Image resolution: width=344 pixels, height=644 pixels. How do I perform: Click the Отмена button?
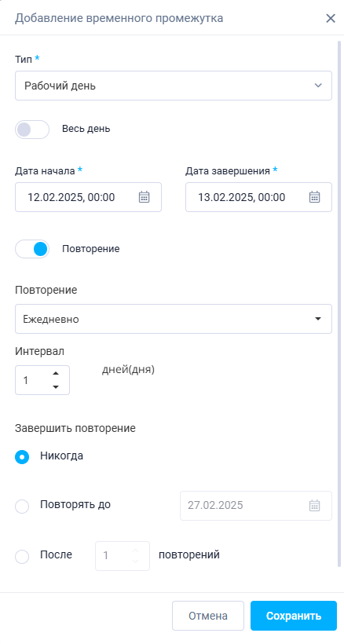point(208,616)
